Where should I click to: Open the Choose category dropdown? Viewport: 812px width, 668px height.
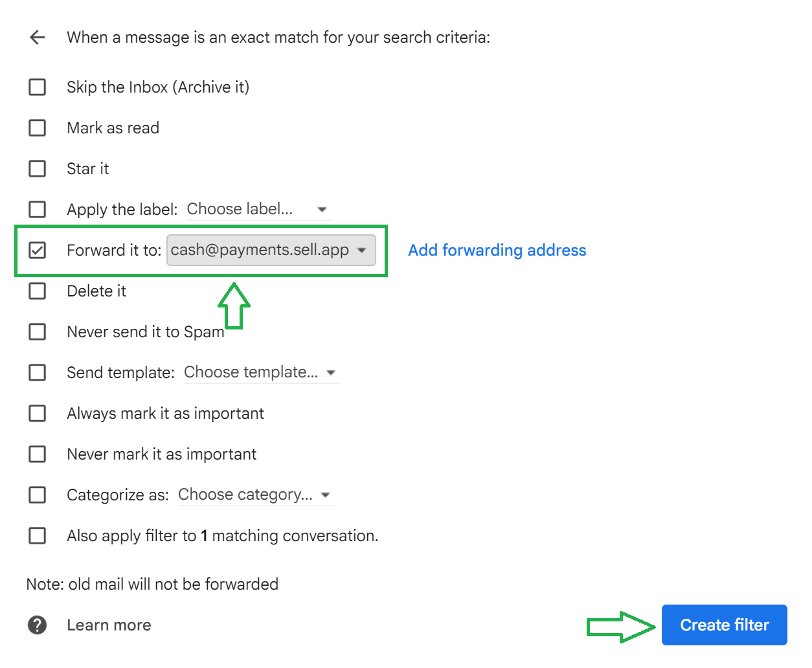coord(255,495)
